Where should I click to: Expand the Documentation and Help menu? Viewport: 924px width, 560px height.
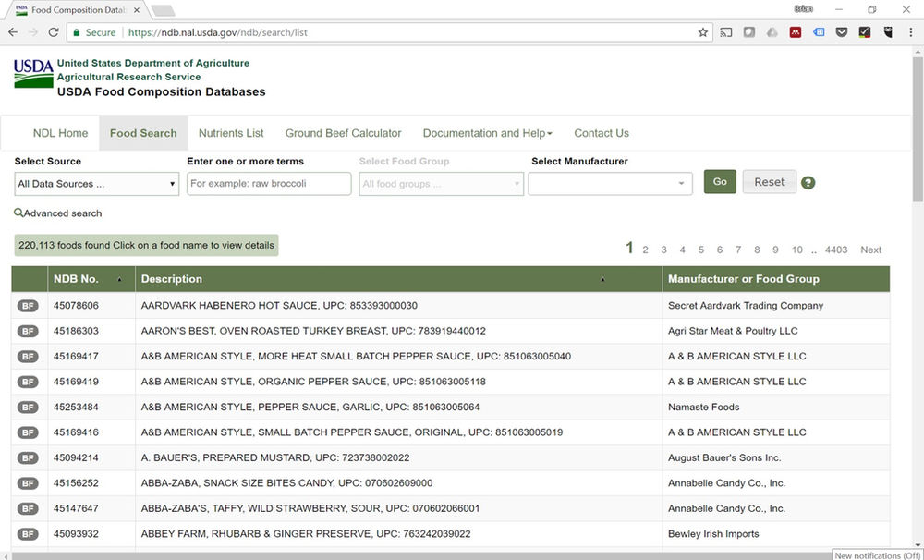coord(487,133)
